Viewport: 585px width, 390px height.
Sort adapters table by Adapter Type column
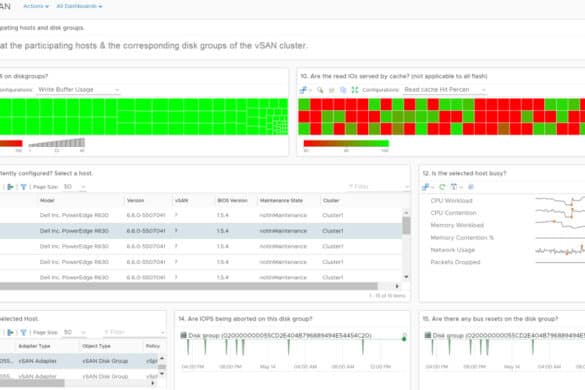34,346
